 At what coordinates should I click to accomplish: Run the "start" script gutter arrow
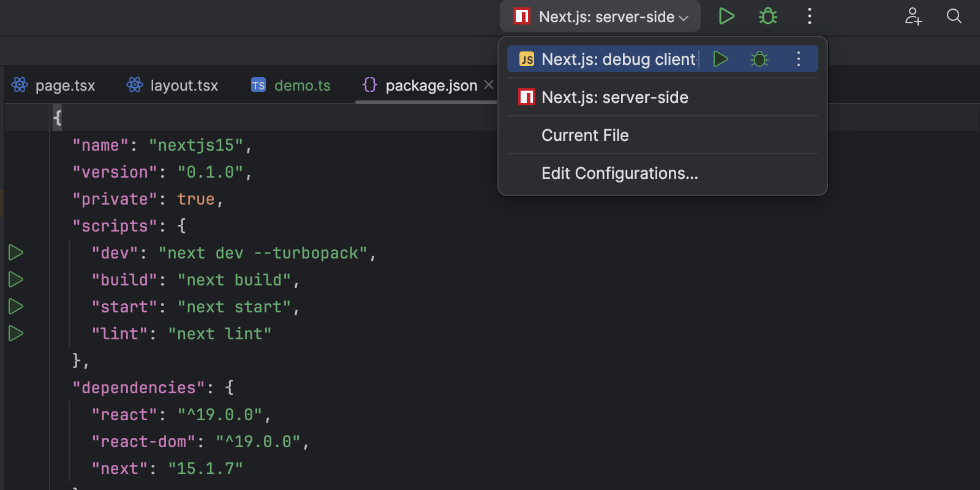16,307
